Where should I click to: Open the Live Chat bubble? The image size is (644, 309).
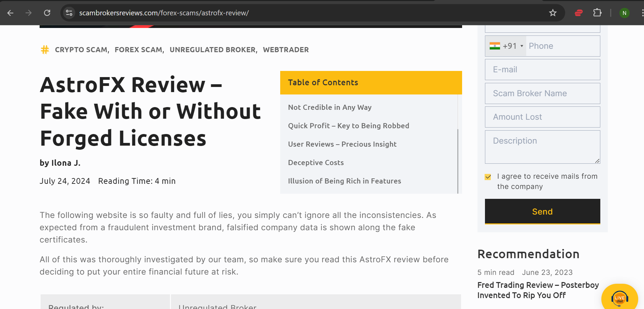[619, 298]
